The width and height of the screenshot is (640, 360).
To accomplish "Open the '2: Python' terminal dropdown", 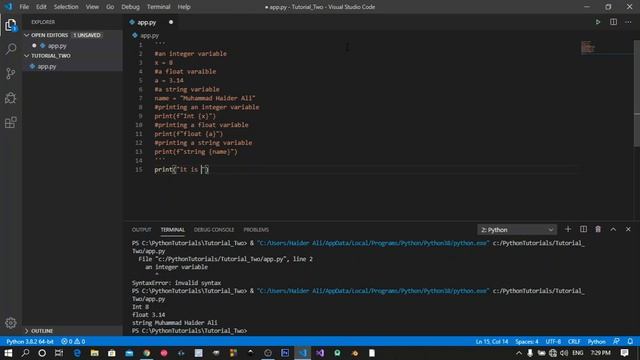I will point(516,230).
